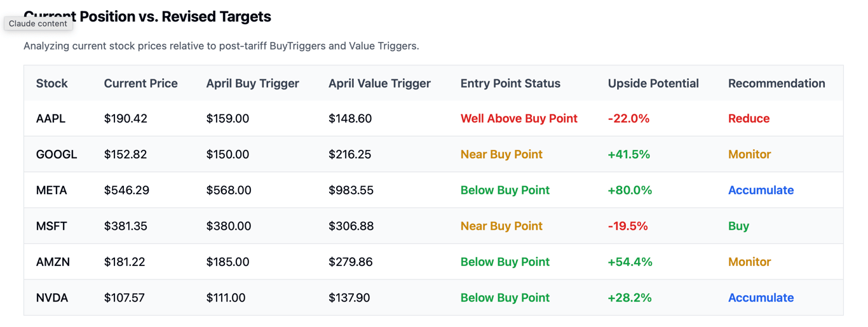This screenshot has height=327, width=868.
Task: Click the MSFT ticker cell
Action: click(x=51, y=226)
